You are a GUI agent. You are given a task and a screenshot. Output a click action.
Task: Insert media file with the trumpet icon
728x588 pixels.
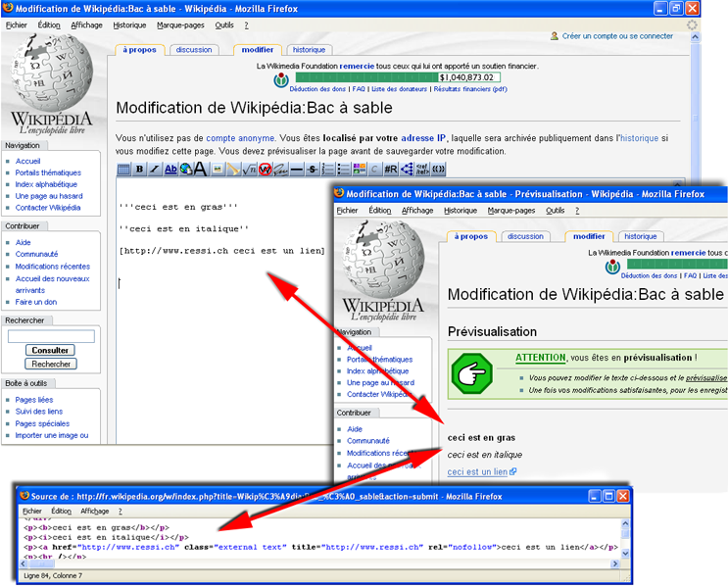tap(233, 170)
